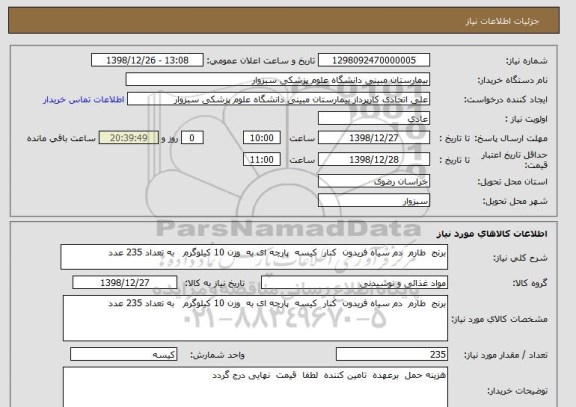
Task: Select the شماره نیاز number field
Action: [x=374, y=60]
